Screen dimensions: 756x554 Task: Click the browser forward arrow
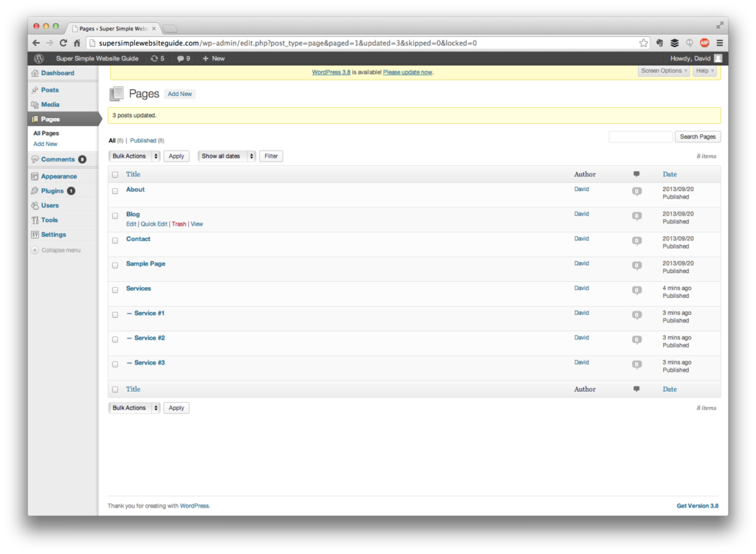(x=49, y=43)
